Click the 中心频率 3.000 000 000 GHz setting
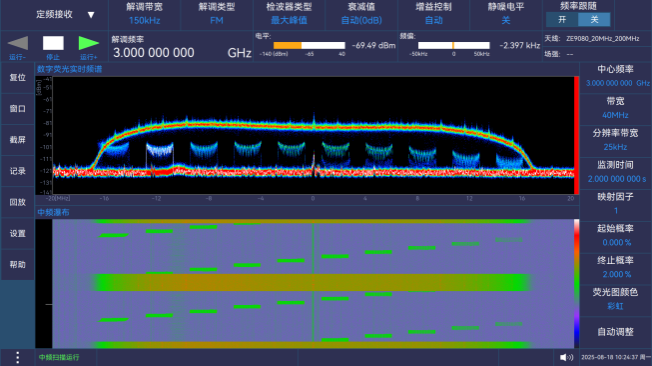The image size is (652, 366). [615, 77]
